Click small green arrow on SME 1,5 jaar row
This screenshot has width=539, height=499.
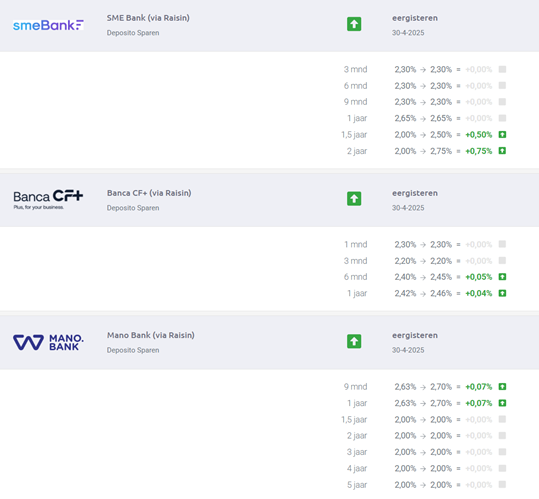(x=502, y=134)
